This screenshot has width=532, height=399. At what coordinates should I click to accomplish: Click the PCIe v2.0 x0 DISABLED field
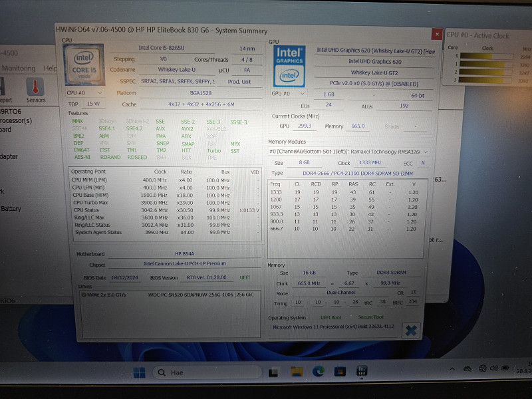[x=374, y=84]
